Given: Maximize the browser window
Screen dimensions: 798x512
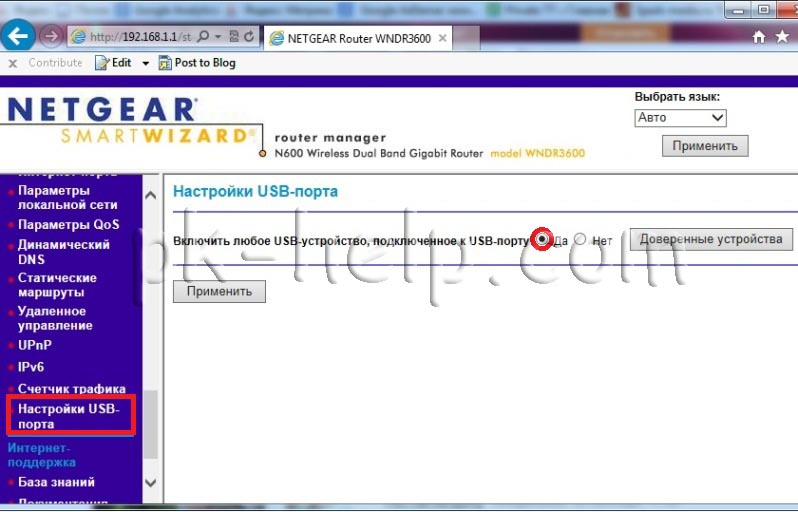Looking at the screenshot, I should pos(764,10).
